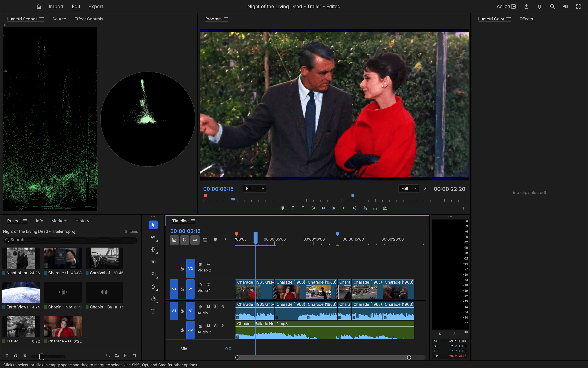Click the search magnifier in header
This screenshot has height=368, width=588.
click(552, 7)
